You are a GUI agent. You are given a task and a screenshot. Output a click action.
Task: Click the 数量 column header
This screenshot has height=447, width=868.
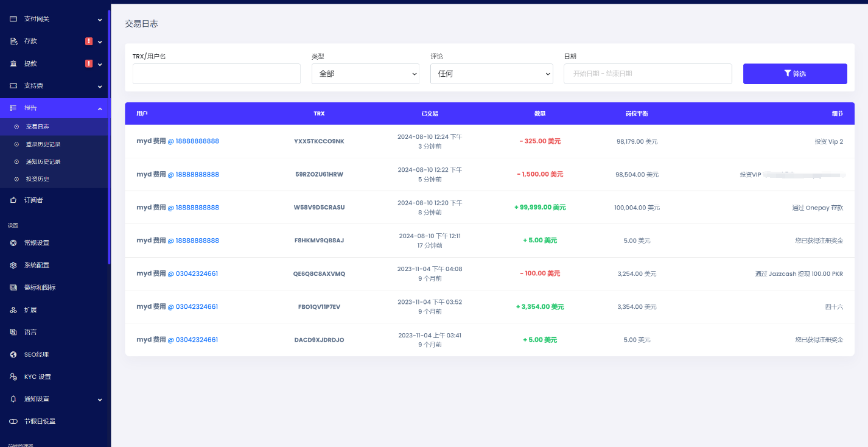(540, 114)
